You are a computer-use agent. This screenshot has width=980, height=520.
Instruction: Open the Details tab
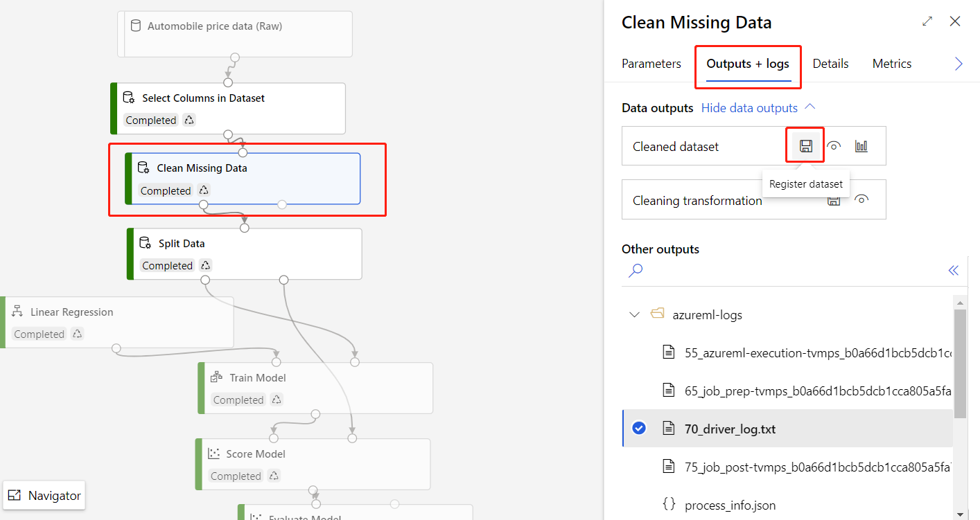tap(830, 64)
